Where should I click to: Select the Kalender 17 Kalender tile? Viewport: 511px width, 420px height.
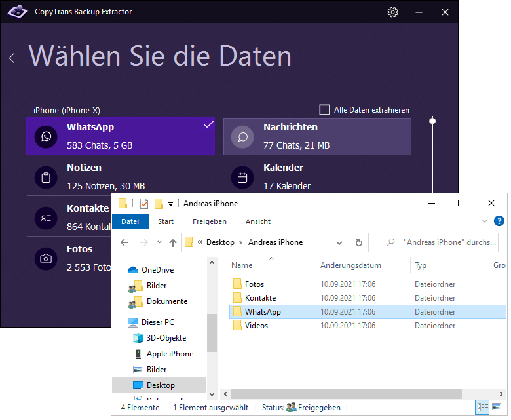(x=317, y=176)
